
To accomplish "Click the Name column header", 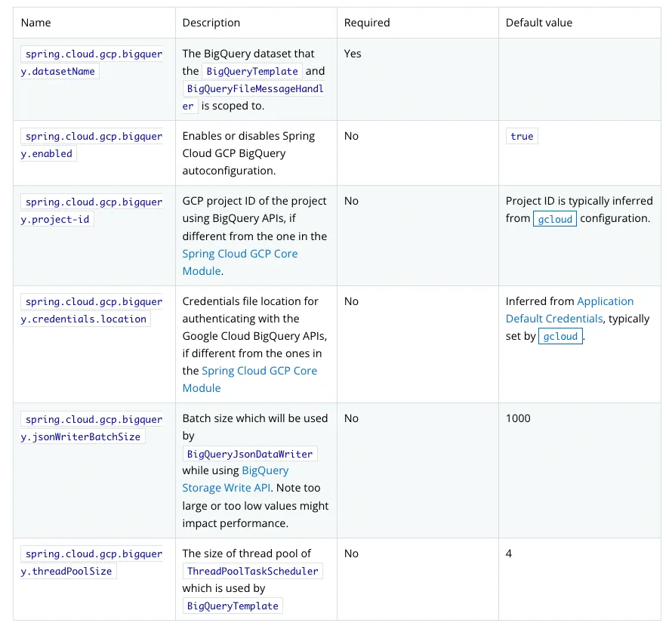I will click(x=36, y=23).
